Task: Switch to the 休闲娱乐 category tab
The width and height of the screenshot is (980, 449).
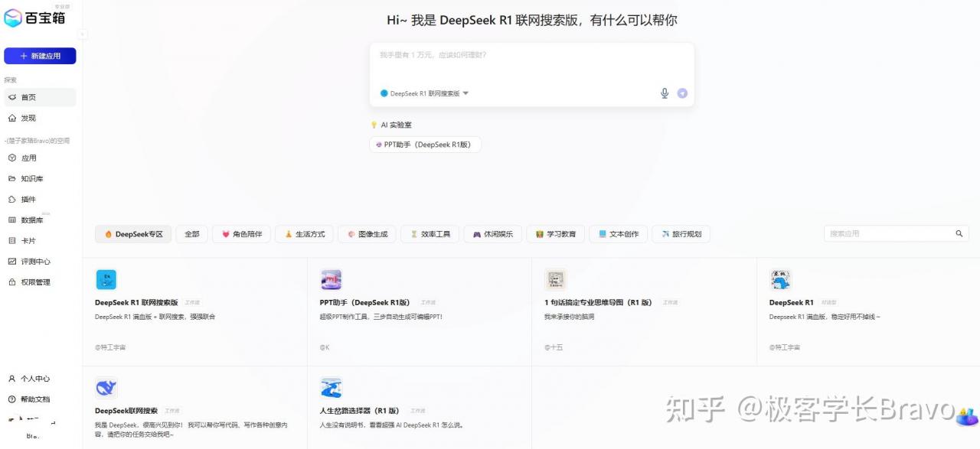Action: click(492, 234)
